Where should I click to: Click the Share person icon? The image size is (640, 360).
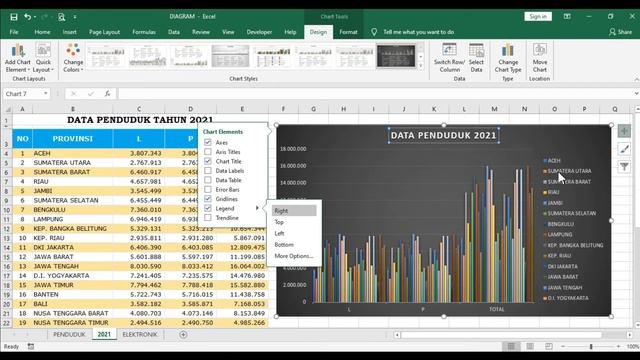pyautogui.click(x=612, y=32)
